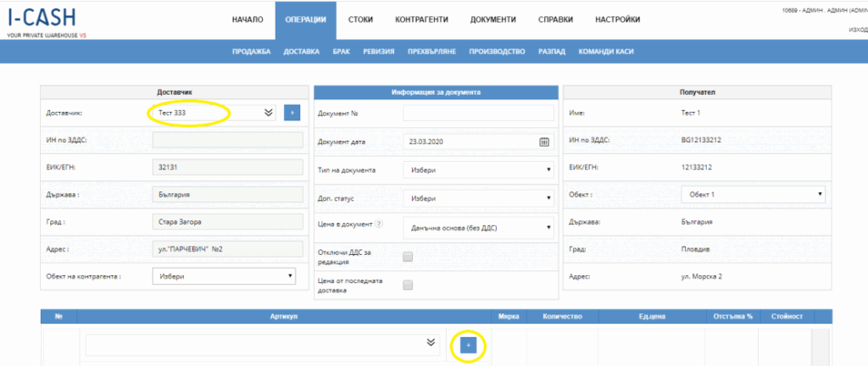868x366 pixels.
Task: Expand the Доставчик supplier chevron list
Action: [269, 112]
